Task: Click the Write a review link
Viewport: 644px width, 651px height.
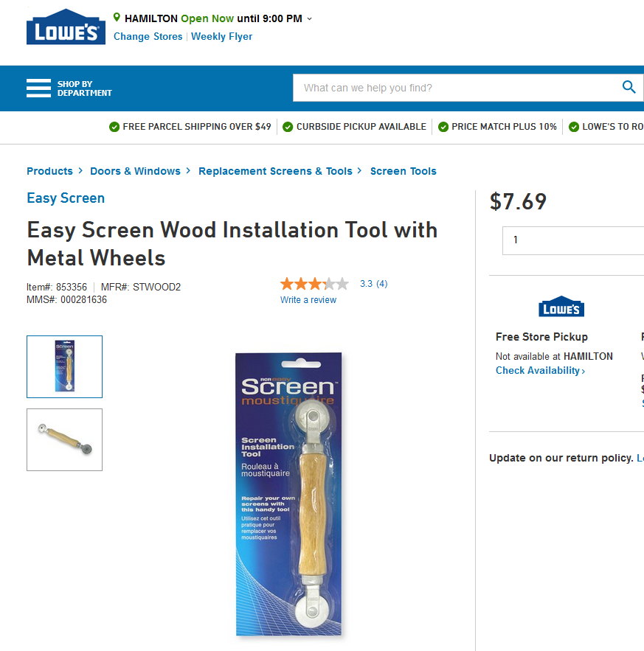Action: tap(308, 300)
